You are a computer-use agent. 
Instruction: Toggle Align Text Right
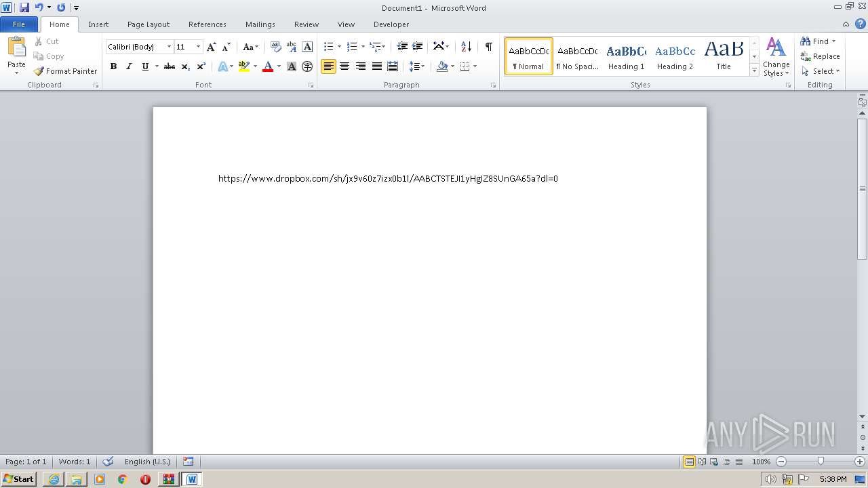point(360,66)
